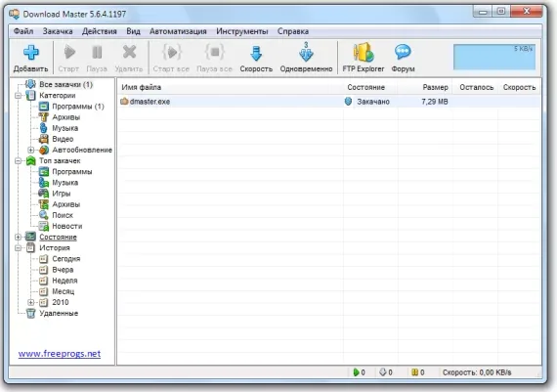Select the Программы (1) category icon

(44, 107)
